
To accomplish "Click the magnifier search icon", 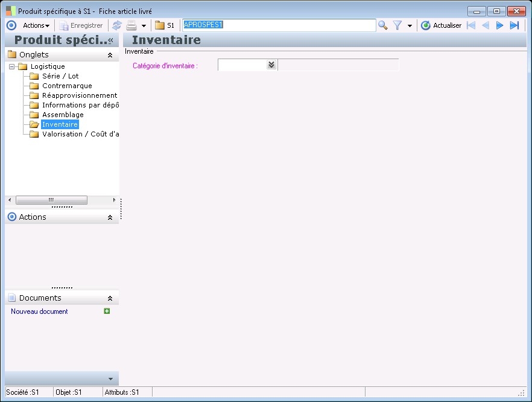I will click(382, 25).
